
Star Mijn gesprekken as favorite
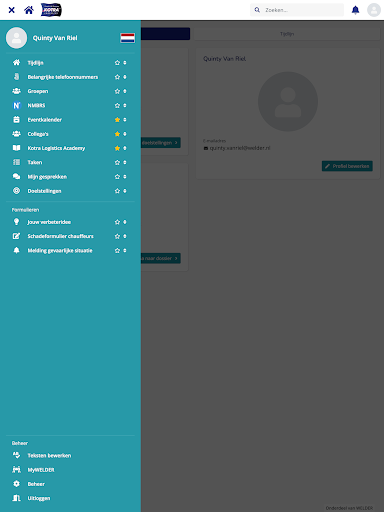tap(117, 177)
